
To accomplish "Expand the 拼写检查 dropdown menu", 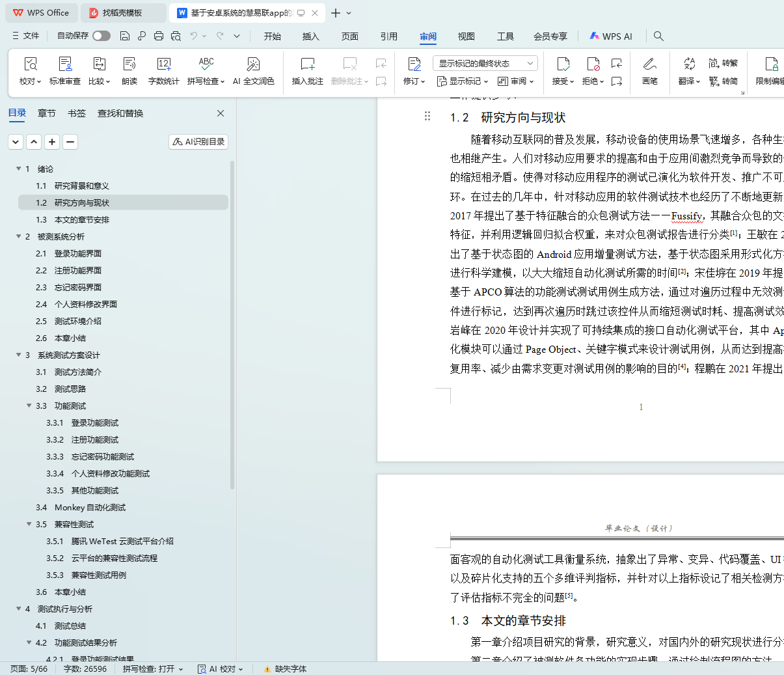I will tap(223, 81).
